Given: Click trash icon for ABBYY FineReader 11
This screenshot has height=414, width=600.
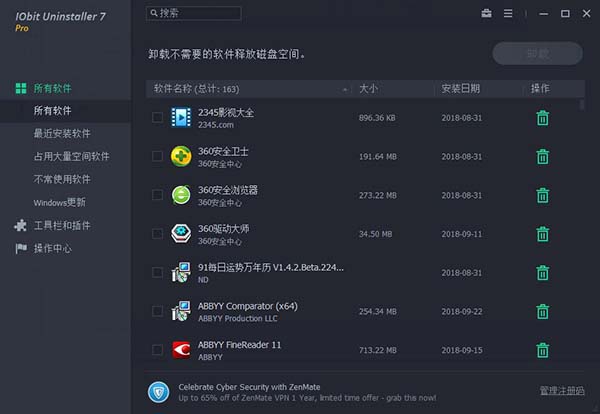Looking at the screenshot, I should [543, 350].
